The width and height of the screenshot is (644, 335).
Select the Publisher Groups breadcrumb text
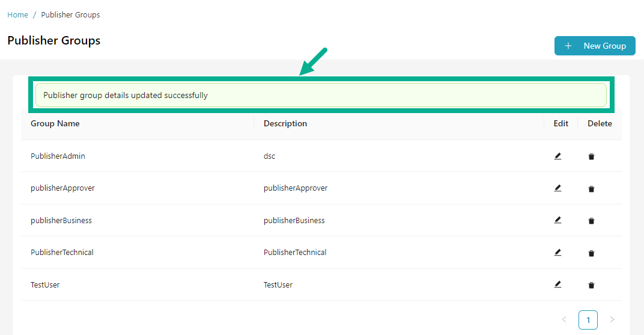[71, 15]
